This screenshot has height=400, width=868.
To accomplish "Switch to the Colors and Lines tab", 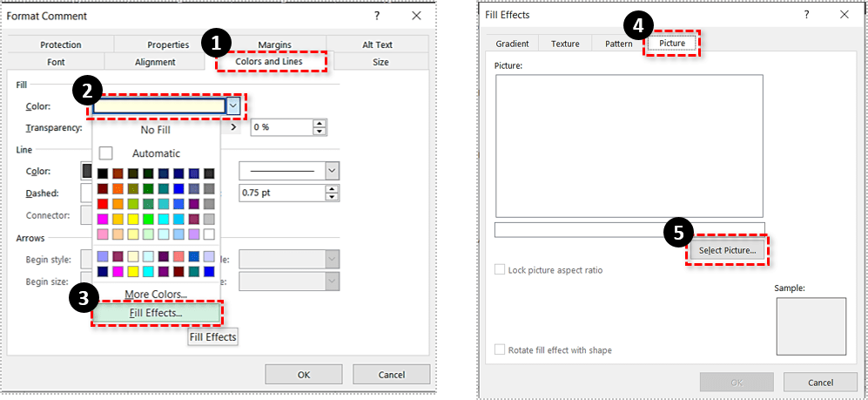I will 271,62.
